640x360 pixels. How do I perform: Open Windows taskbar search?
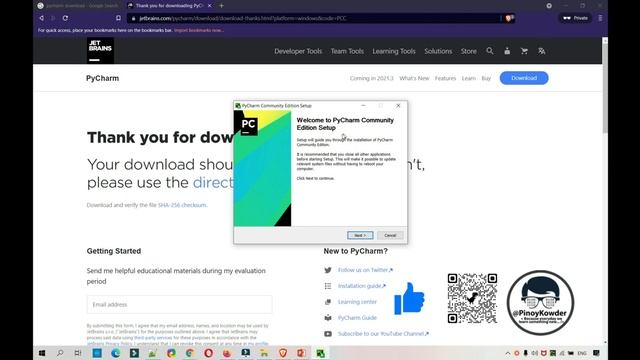point(60,353)
